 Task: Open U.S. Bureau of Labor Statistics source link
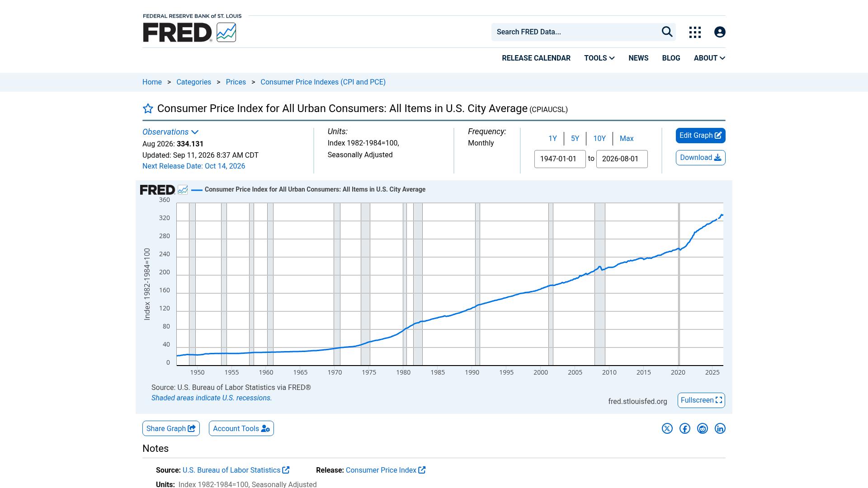coord(236,470)
